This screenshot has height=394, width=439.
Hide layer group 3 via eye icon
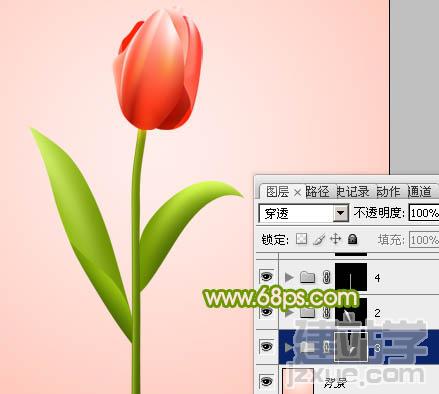pos(267,346)
